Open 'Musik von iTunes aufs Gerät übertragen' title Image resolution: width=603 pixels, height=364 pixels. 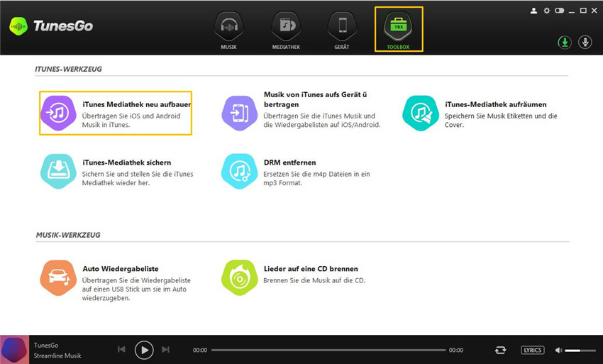tap(316, 99)
